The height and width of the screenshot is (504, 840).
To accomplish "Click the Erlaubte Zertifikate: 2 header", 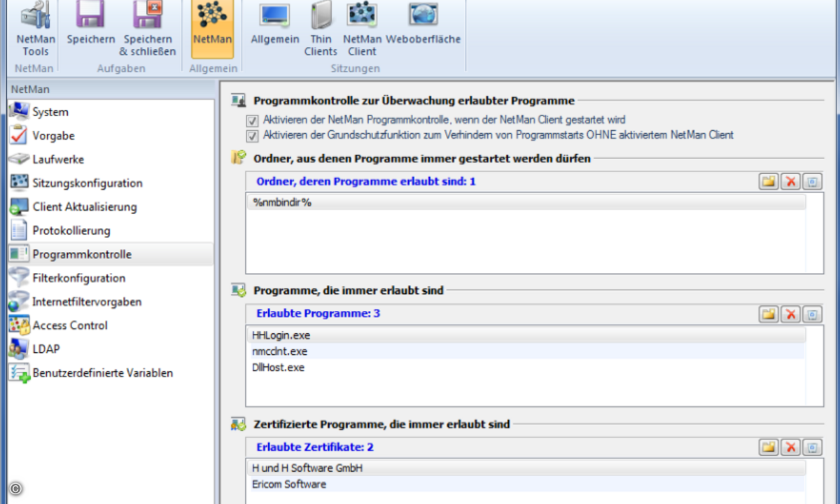I will pos(315,447).
